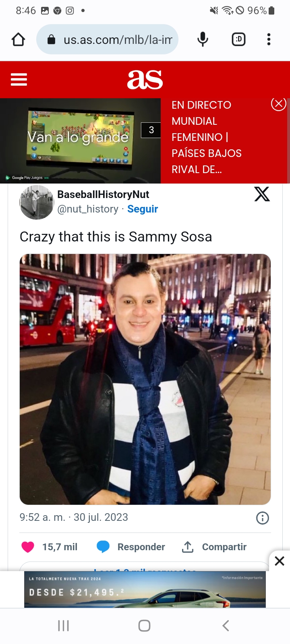Close the bottom Trax ad banner

[x=280, y=561]
